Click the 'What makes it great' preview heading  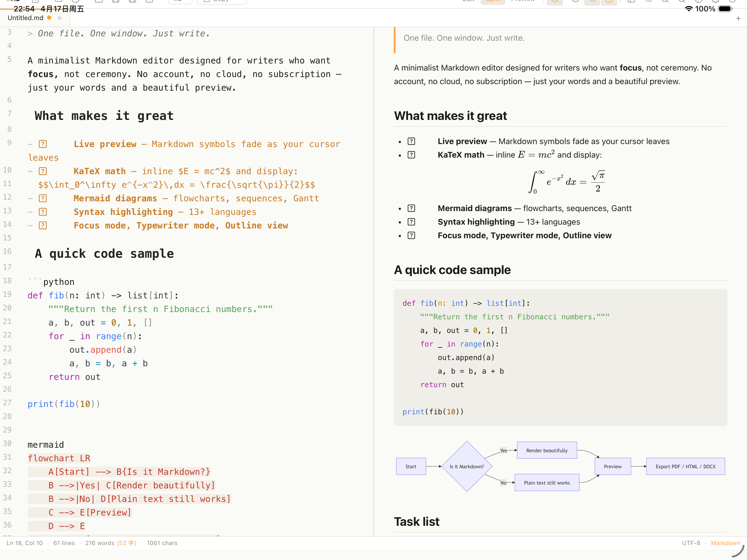[451, 116]
